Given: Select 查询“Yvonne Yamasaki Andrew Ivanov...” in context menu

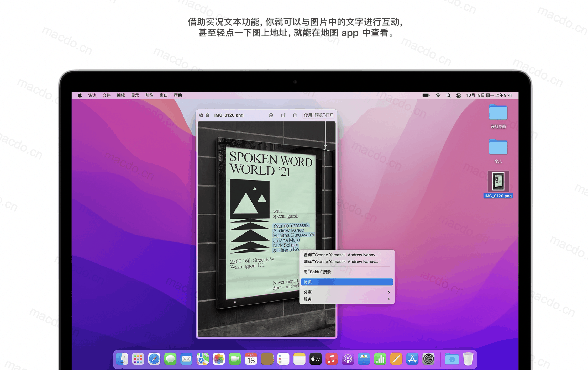Looking at the screenshot, I should pyautogui.click(x=346, y=255).
